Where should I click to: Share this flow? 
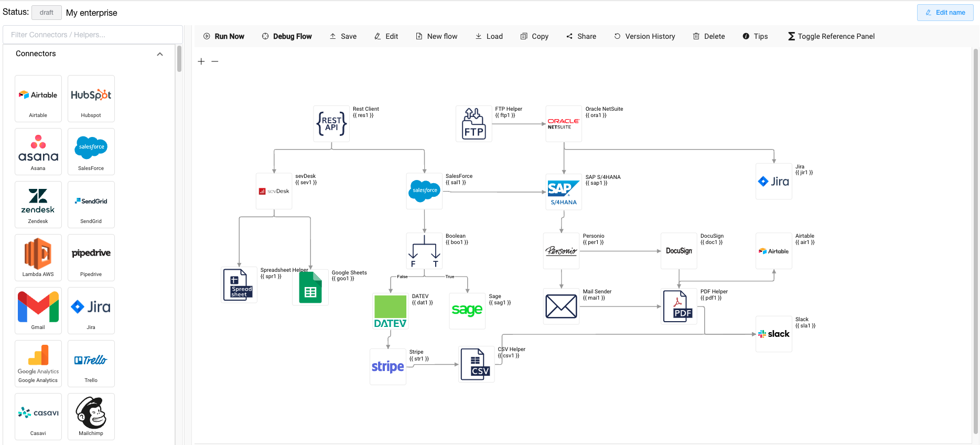tap(581, 36)
